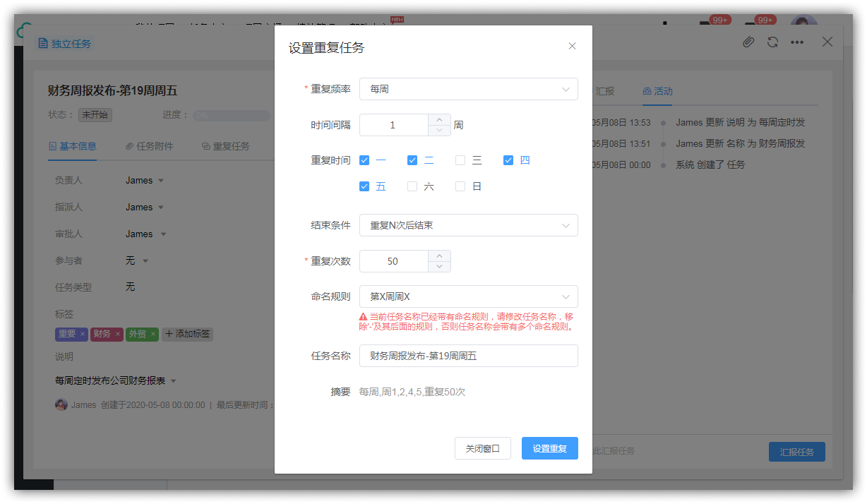Click the 摘要 text 每周,周1,2,4,5,重复50次

[x=412, y=392]
